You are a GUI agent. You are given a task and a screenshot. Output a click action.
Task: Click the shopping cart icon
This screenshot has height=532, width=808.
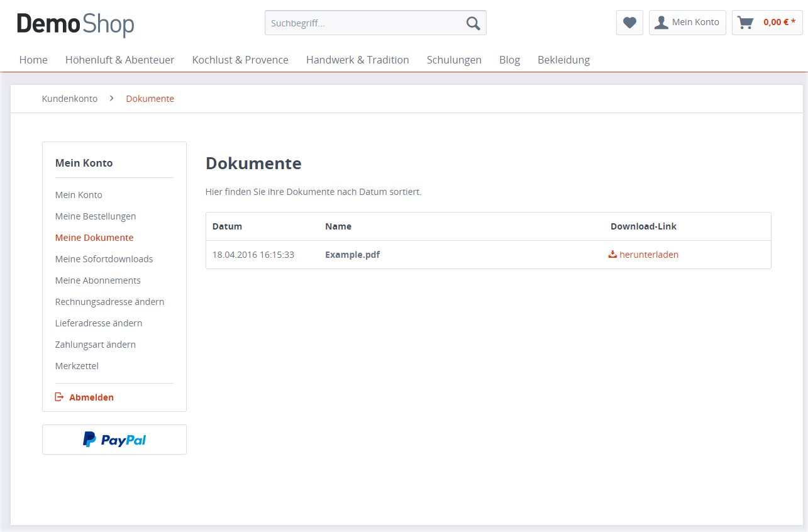tap(745, 23)
